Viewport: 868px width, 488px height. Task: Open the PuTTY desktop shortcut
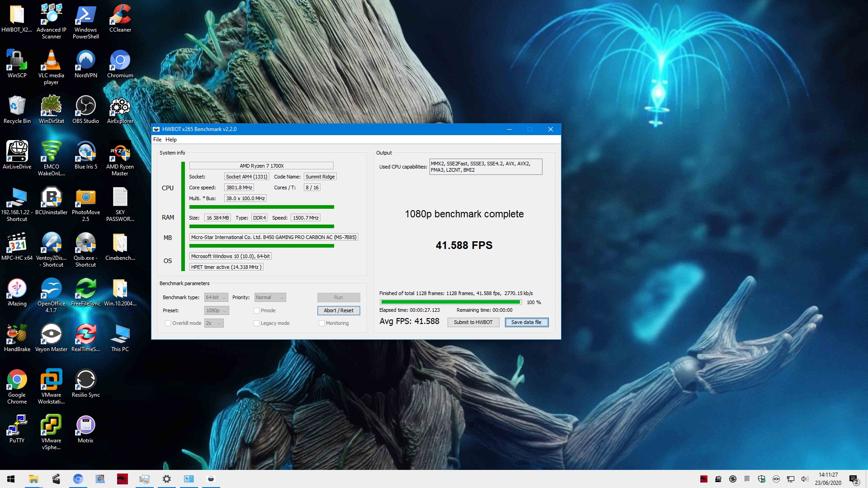[17, 429]
